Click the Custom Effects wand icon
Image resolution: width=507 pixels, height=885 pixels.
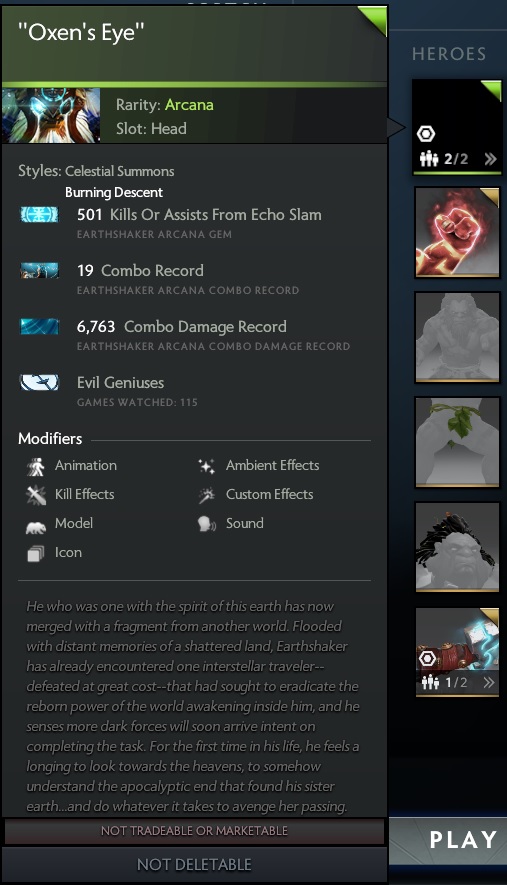pyautogui.click(x=207, y=495)
